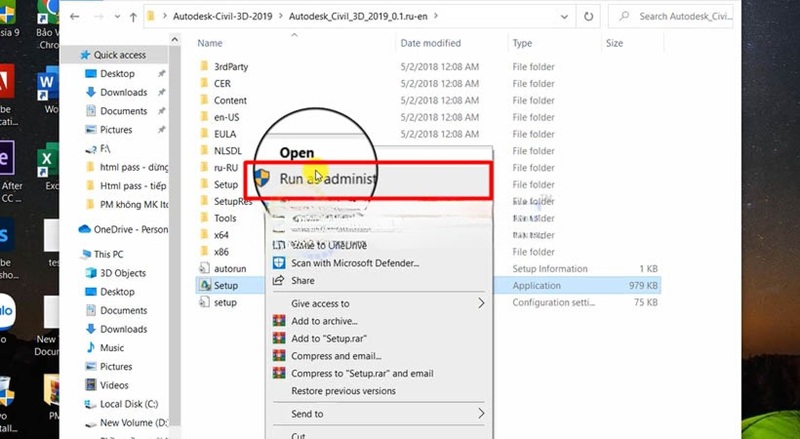800x439 pixels.
Task: Choose Add to "Setup.rar"
Action: point(329,338)
